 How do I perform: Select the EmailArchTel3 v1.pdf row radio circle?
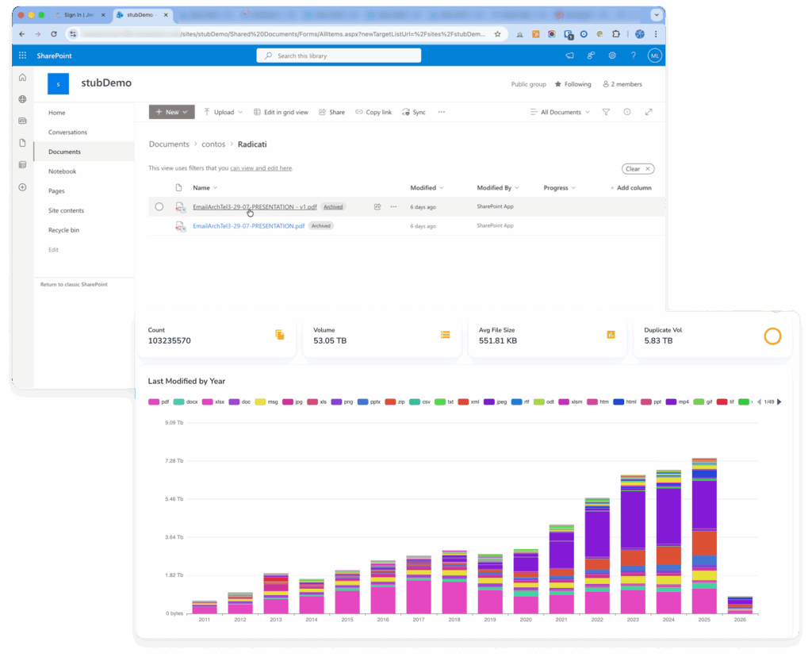(159, 207)
